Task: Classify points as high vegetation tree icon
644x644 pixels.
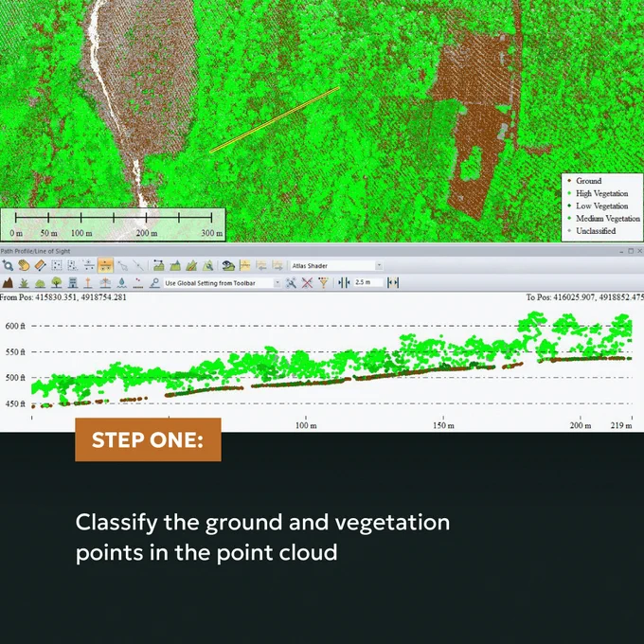Action: (x=57, y=282)
